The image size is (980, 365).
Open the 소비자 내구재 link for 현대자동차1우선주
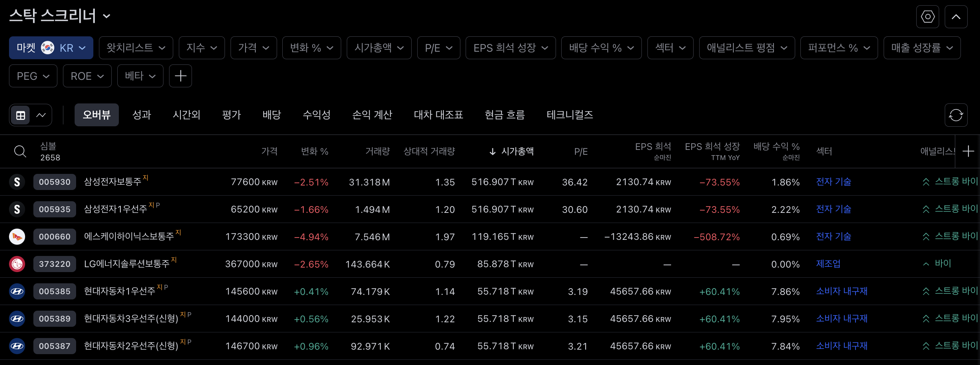point(842,291)
